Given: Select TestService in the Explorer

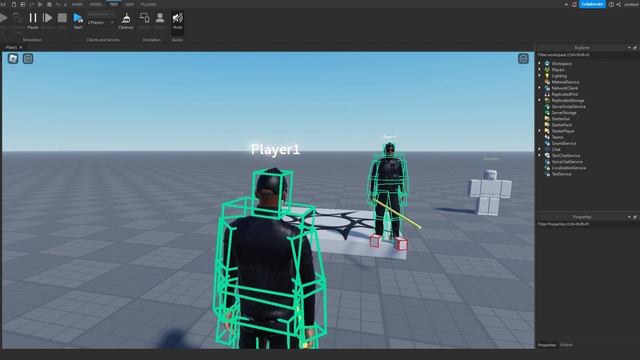Looking at the screenshot, I should click(561, 174).
